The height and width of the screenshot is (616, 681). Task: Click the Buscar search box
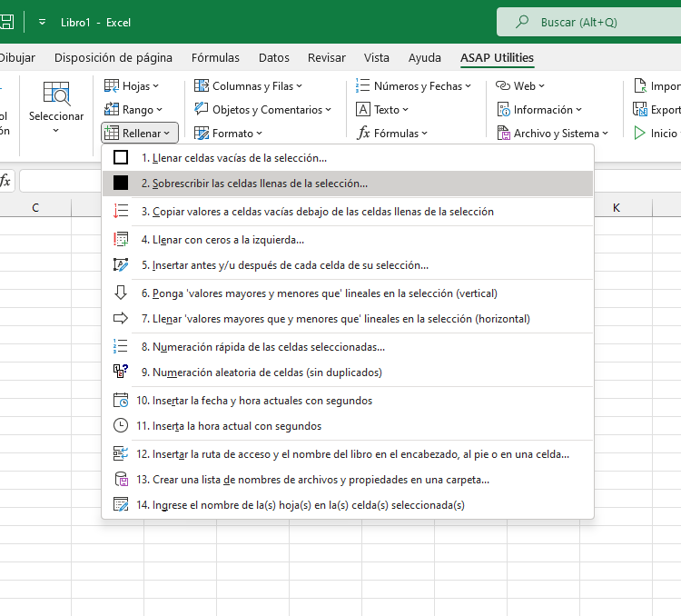(588, 22)
